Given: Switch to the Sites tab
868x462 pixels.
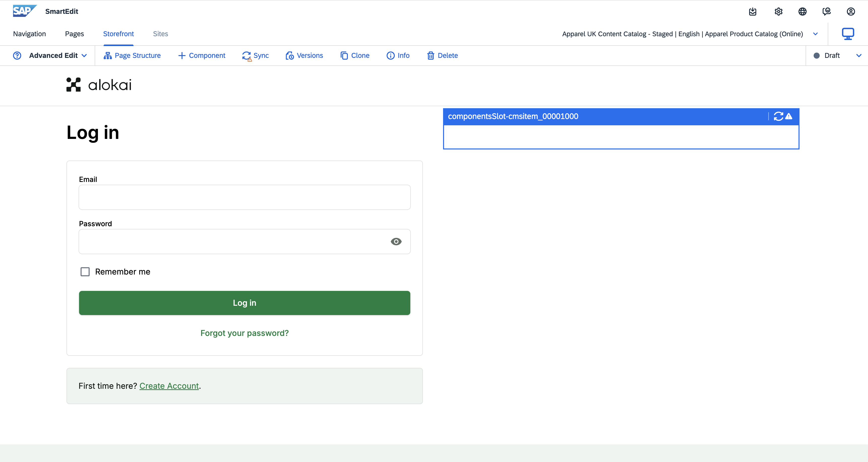Looking at the screenshot, I should pyautogui.click(x=160, y=34).
